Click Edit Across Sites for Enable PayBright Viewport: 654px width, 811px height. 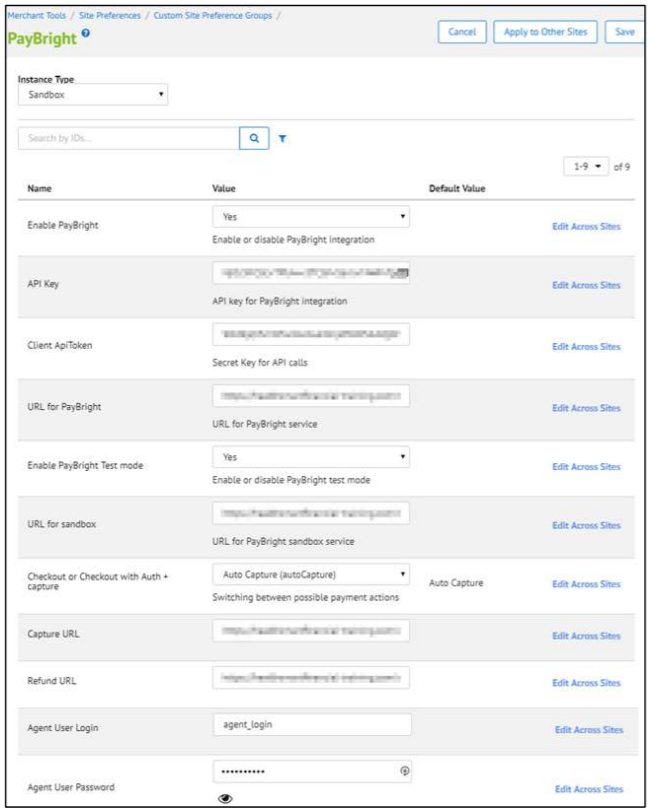click(x=586, y=227)
